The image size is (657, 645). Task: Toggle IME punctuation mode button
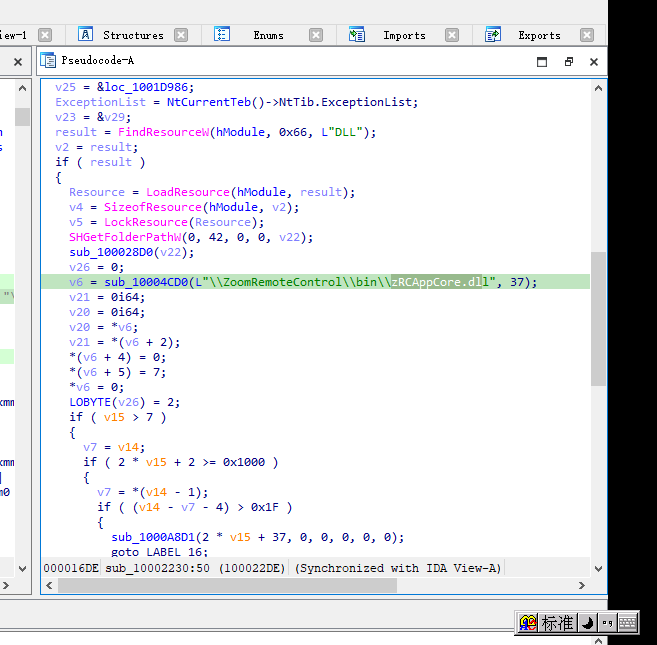pyautogui.click(x=607, y=623)
